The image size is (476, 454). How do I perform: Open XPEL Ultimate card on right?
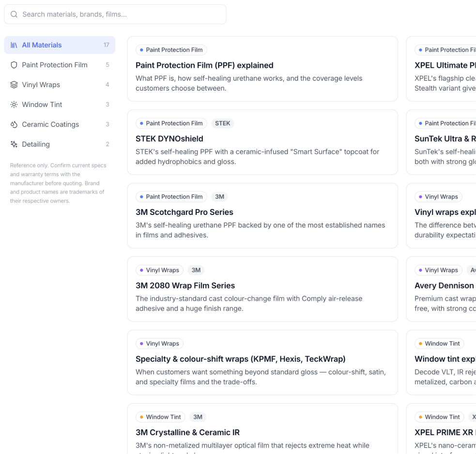441,69
